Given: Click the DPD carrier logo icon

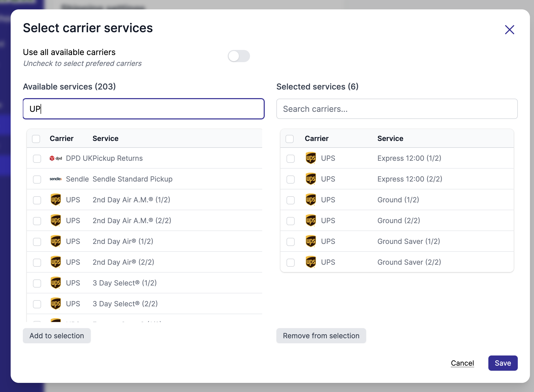Looking at the screenshot, I should point(56,158).
